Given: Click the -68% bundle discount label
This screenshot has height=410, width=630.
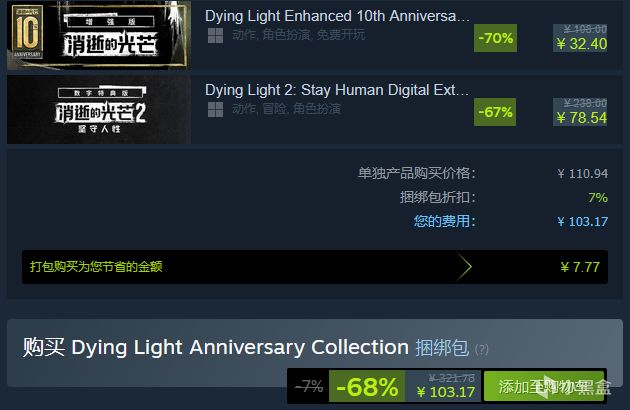Looking at the screenshot, I should coord(367,386).
